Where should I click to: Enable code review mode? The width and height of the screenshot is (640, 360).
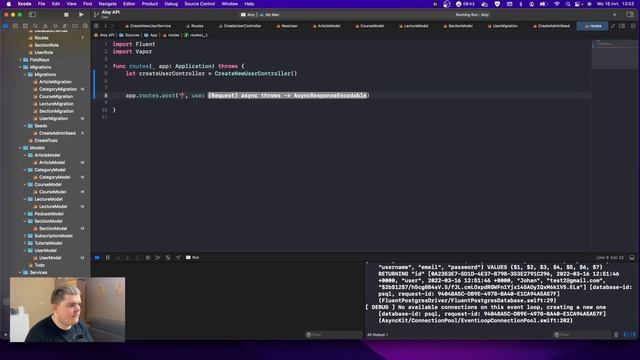pos(613,26)
